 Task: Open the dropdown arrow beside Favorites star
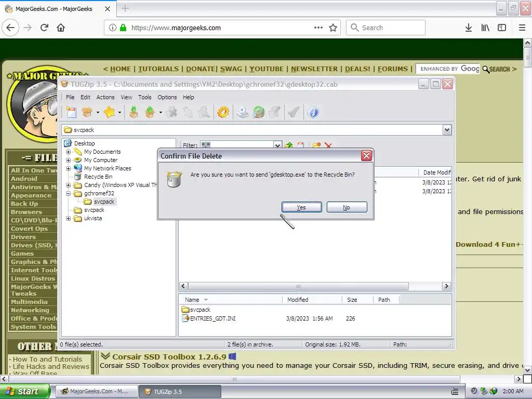(119, 112)
